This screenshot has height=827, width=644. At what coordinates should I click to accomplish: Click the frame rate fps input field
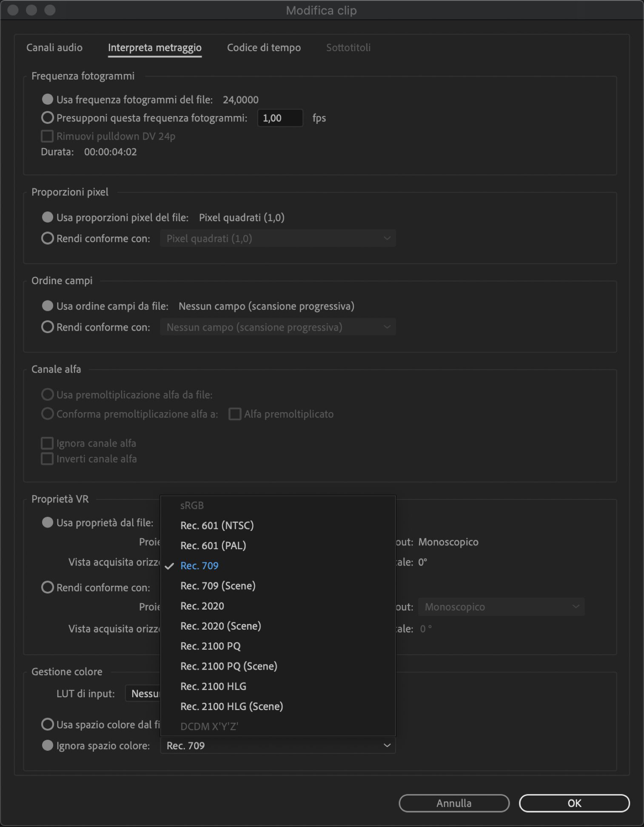(x=280, y=118)
